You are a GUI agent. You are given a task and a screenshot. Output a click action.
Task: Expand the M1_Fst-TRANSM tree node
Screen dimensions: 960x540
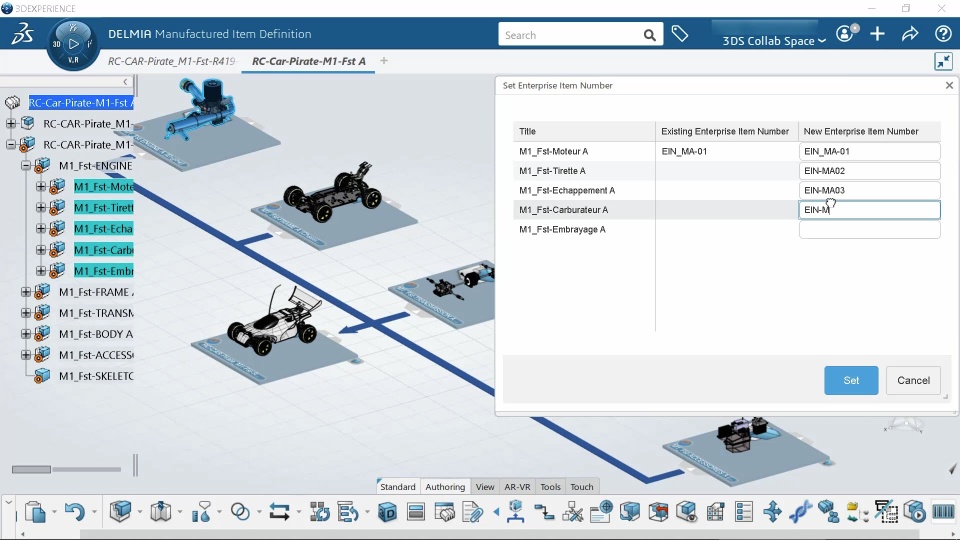click(26, 313)
